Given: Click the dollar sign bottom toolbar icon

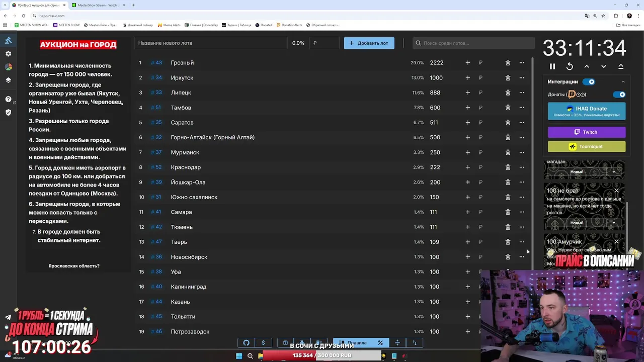Looking at the screenshot, I should click(263, 343).
